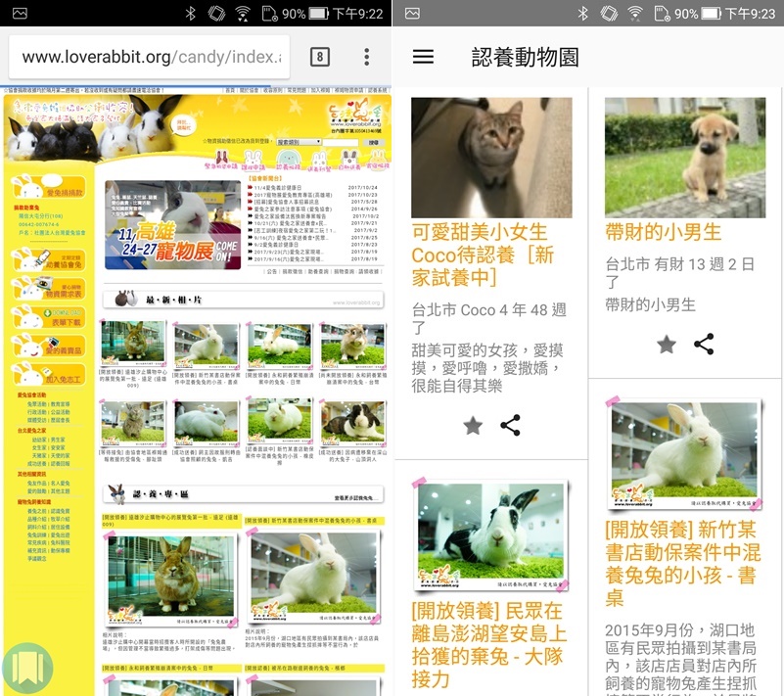Open news item 2017寵物展愛兔教育專區
Screen dimensions: 784x696
pyautogui.click(x=293, y=195)
